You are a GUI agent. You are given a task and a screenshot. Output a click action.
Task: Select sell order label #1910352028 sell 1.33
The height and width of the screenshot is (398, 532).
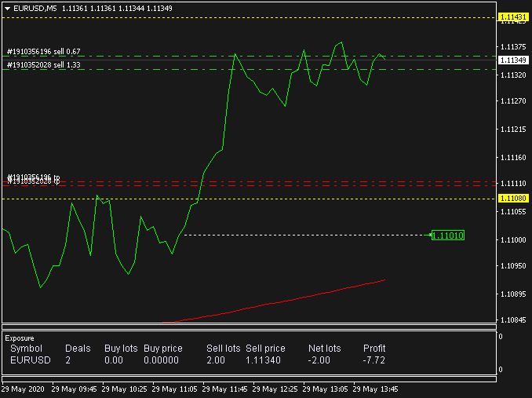(x=44, y=65)
